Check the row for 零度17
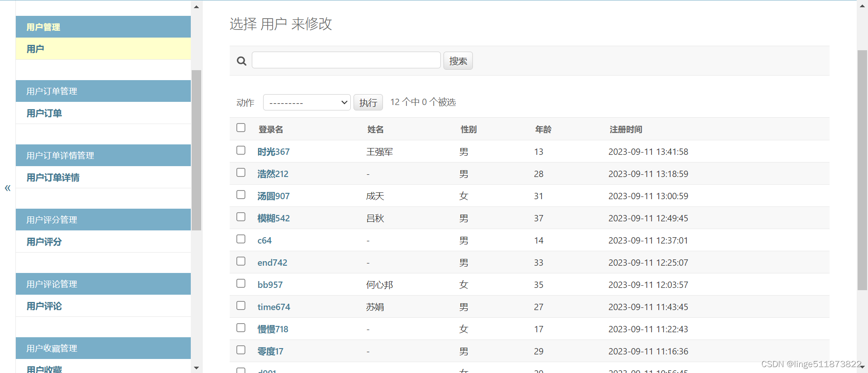Viewport: 868px width, 373px height. (x=241, y=349)
